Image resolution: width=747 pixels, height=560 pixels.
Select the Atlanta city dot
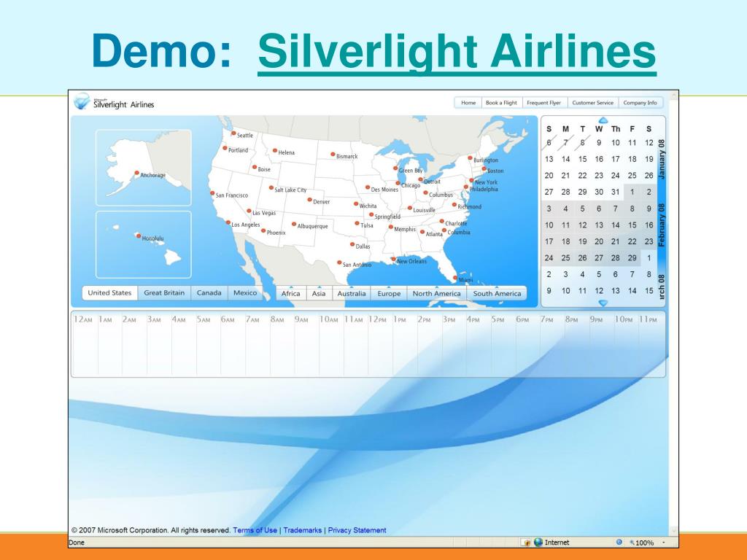point(422,233)
